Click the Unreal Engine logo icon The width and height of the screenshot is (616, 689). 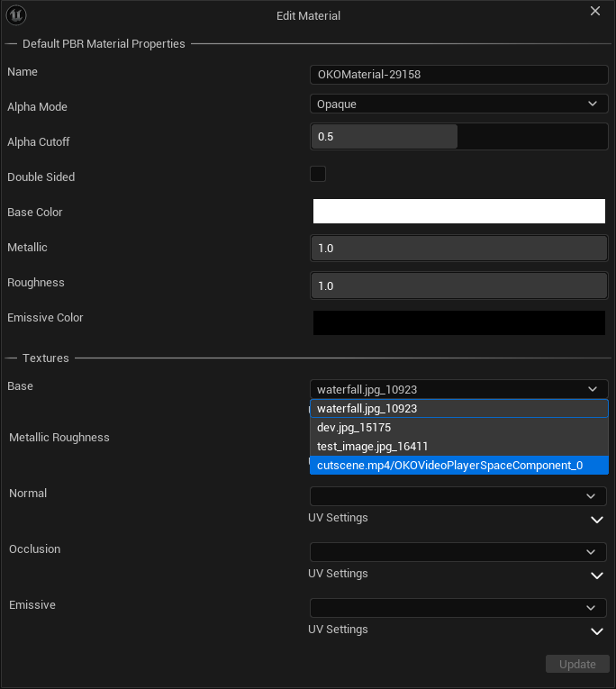click(x=16, y=15)
